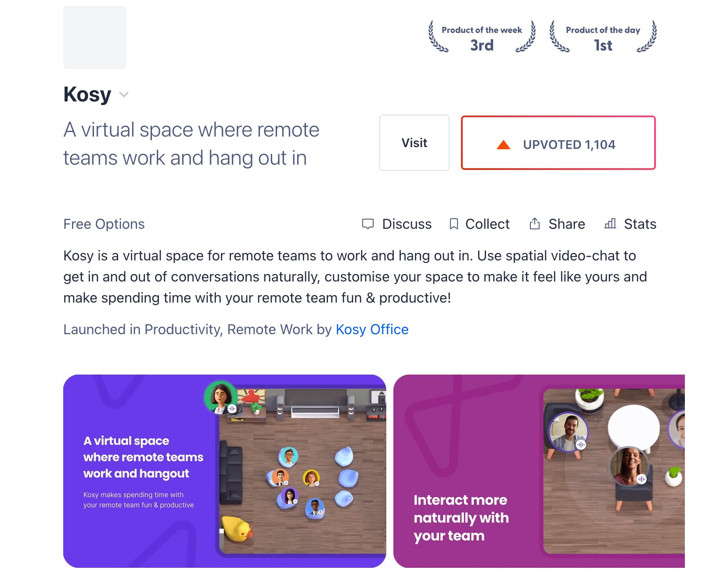Expand the chevron next to Kosy
Image resolution: width=720 pixels, height=588 pixels.
tap(124, 94)
